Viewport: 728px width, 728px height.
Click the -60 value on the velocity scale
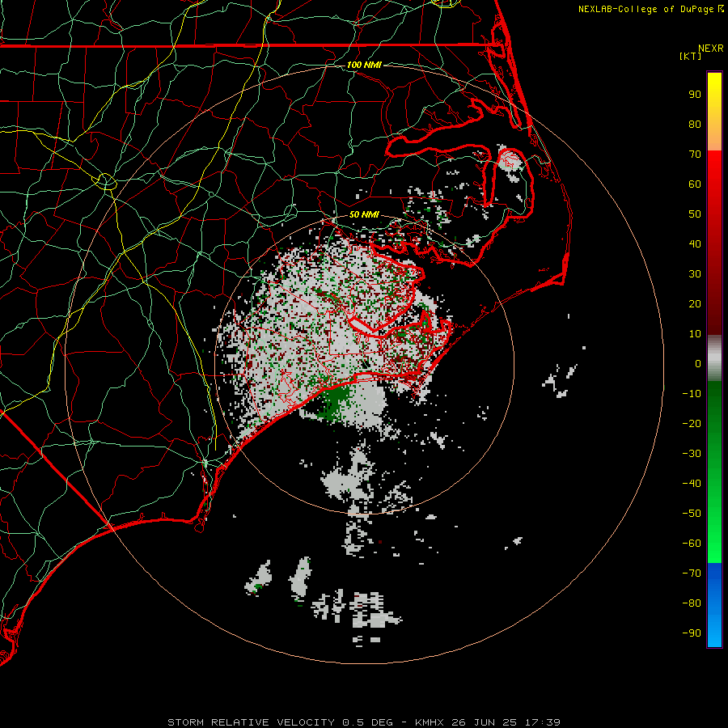point(692,544)
